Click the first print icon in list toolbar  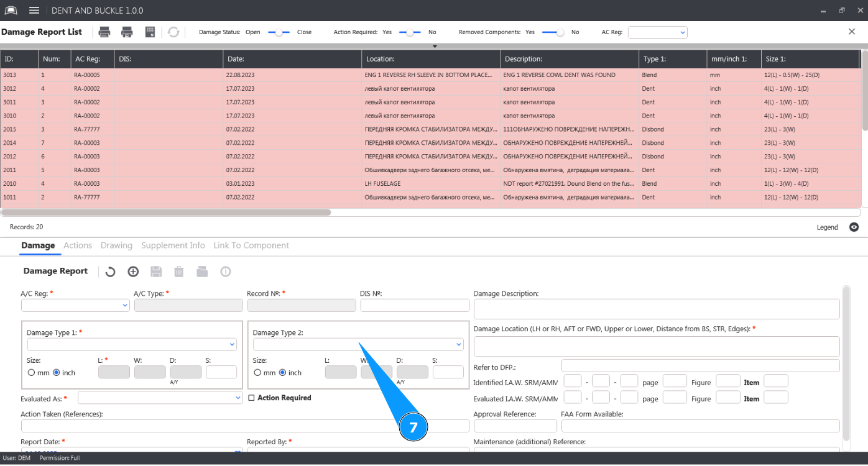coord(104,32)
